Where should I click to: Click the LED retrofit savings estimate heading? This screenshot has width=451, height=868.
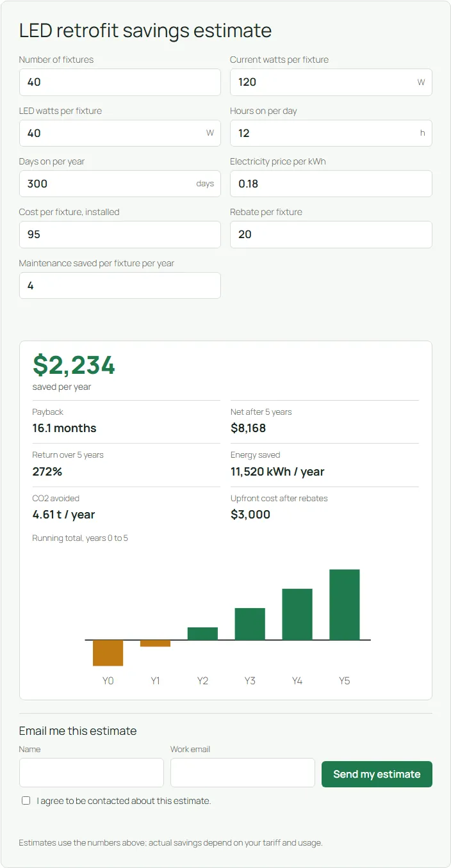coord(145,30)
